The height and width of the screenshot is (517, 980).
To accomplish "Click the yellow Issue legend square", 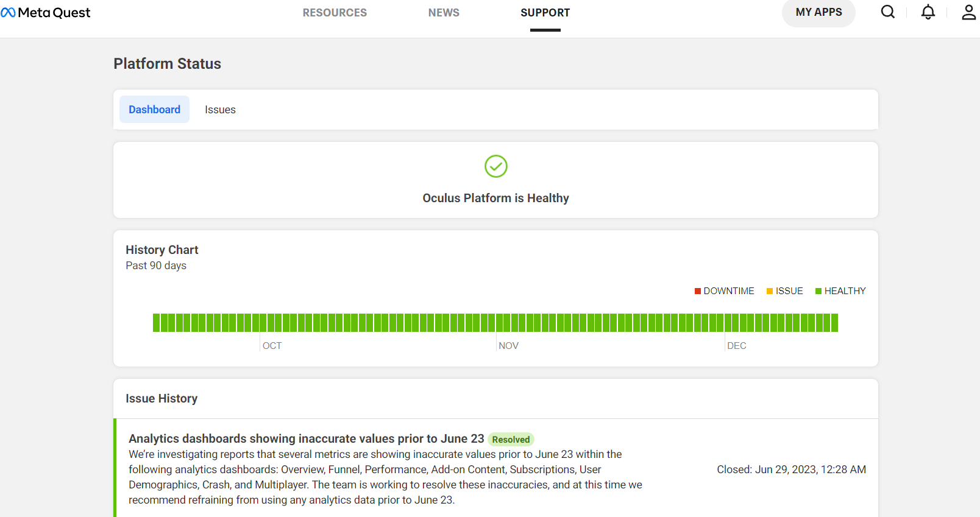I will [x=770, y=291].
